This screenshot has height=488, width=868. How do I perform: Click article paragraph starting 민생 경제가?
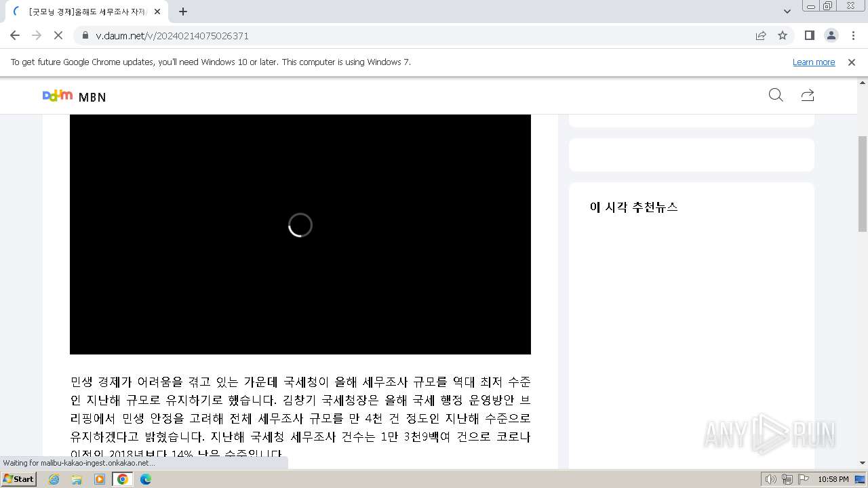[300, 418]
